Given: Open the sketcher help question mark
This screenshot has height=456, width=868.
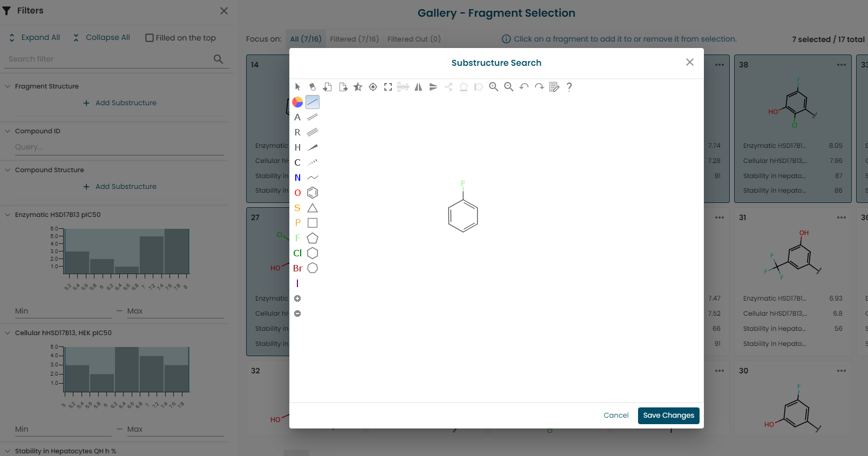Looking at the screenshot, I should [569, 87].
